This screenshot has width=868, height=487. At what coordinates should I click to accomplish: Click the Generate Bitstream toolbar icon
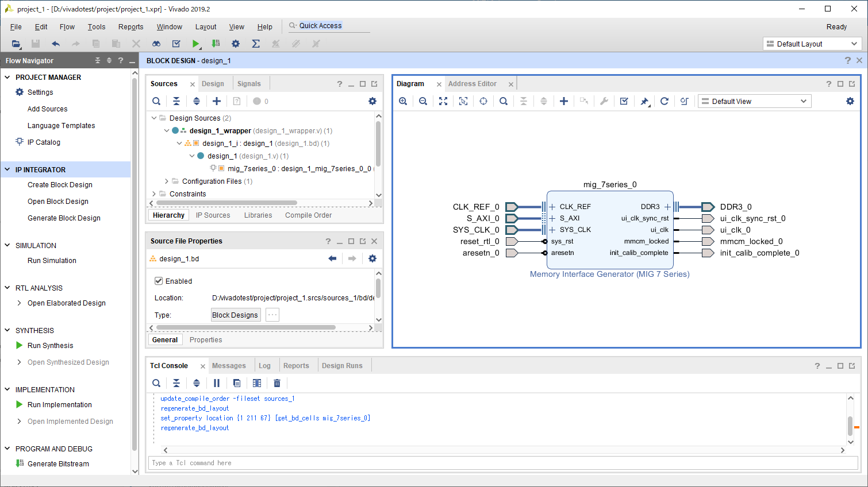216,44
